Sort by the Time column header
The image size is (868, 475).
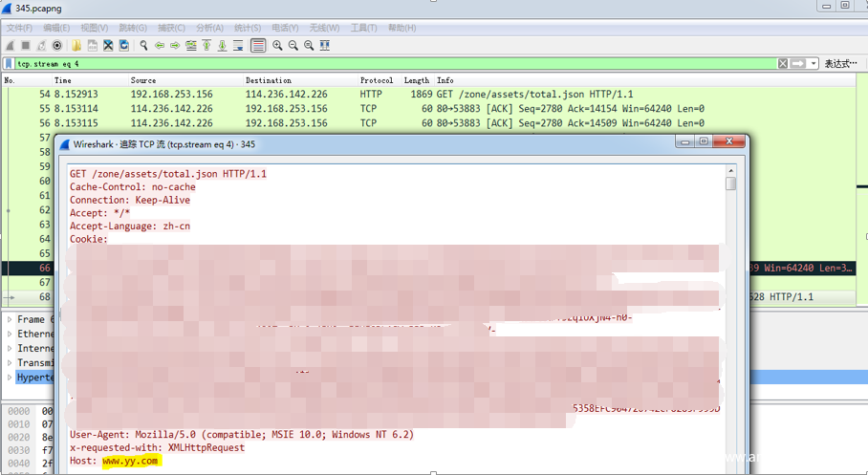[x=90, y=80]
